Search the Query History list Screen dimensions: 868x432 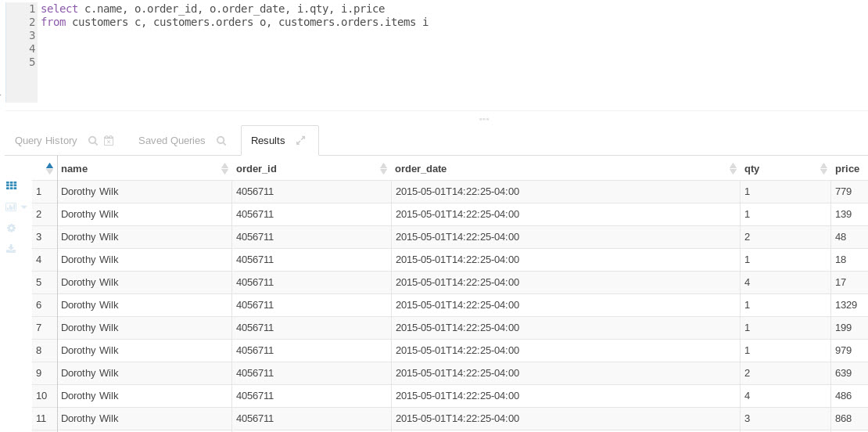pyautogui.click(x=93, y=141)
